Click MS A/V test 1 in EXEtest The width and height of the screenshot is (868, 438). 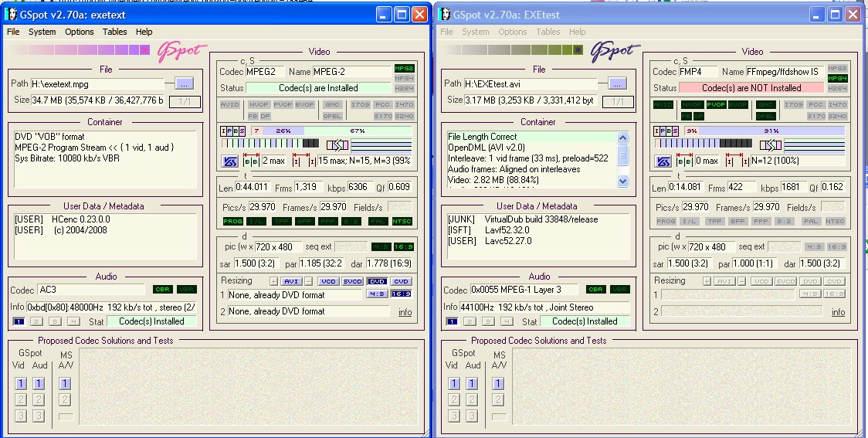point(498,383)
